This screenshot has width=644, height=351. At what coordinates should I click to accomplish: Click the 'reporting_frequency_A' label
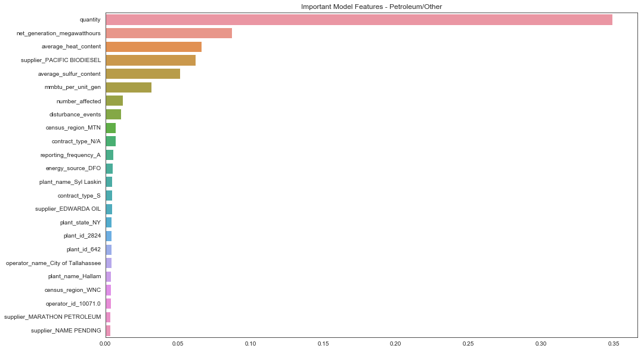[x=70, y=155]
